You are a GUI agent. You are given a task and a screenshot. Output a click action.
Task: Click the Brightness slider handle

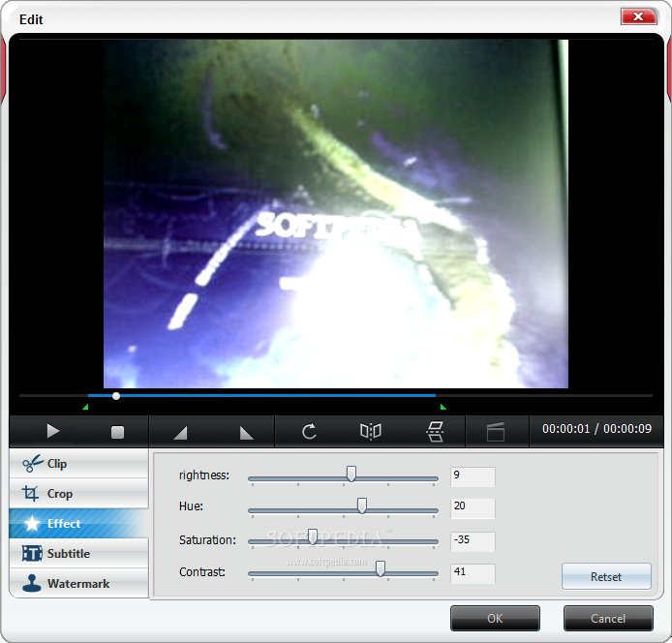pyautogui.click(x=351, y=474)
